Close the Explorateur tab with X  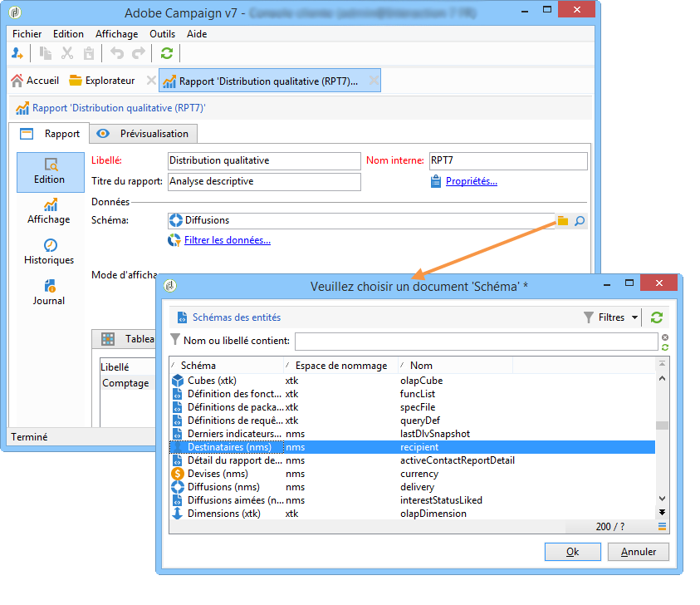click(x=151, y=81)
